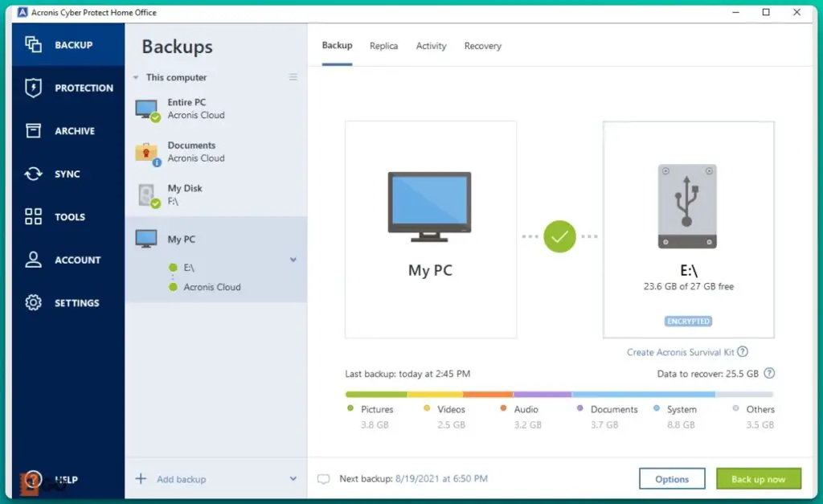
Task: Open the Account person icon
Action: (33, 260)
